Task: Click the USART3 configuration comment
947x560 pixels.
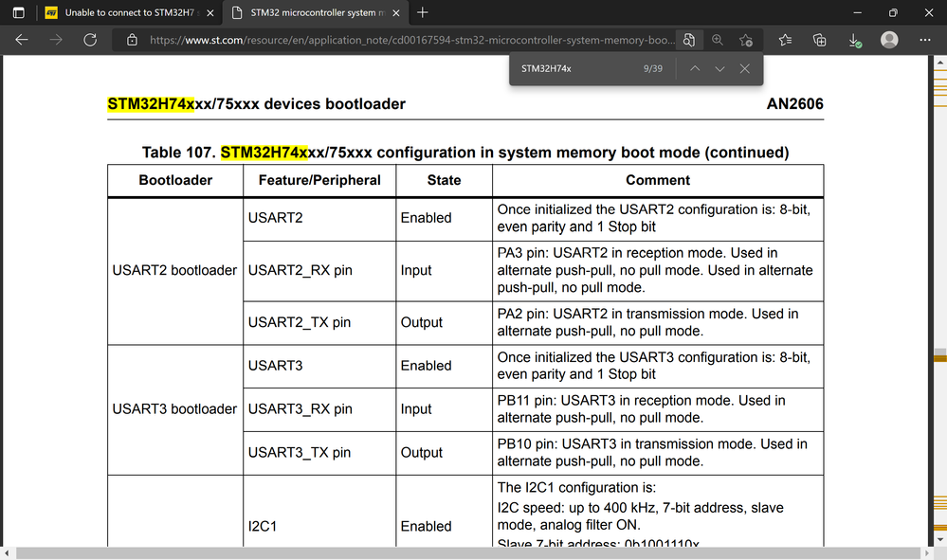Action: (x=653, y=366)
